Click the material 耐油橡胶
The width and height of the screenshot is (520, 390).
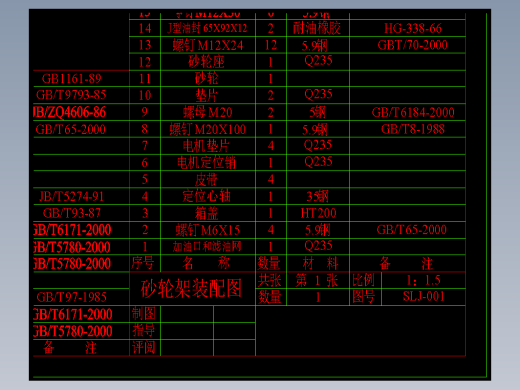(x=317, y=28)
